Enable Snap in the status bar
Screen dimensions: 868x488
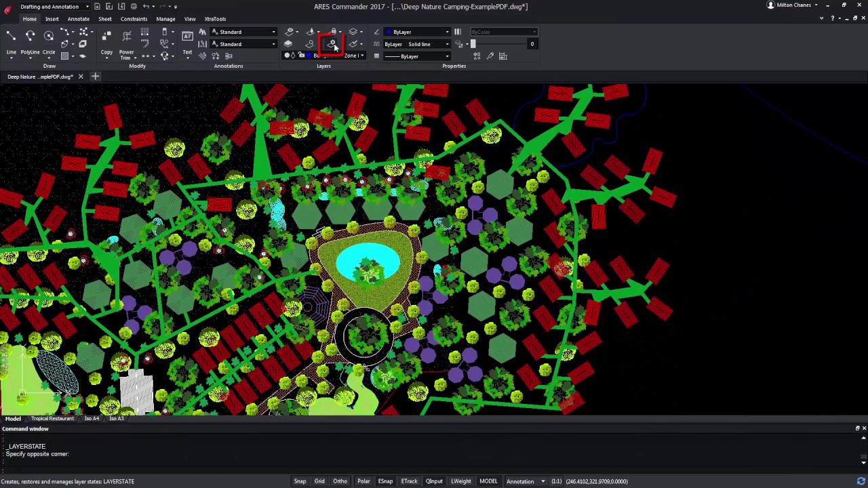click(x=300, y=481)
